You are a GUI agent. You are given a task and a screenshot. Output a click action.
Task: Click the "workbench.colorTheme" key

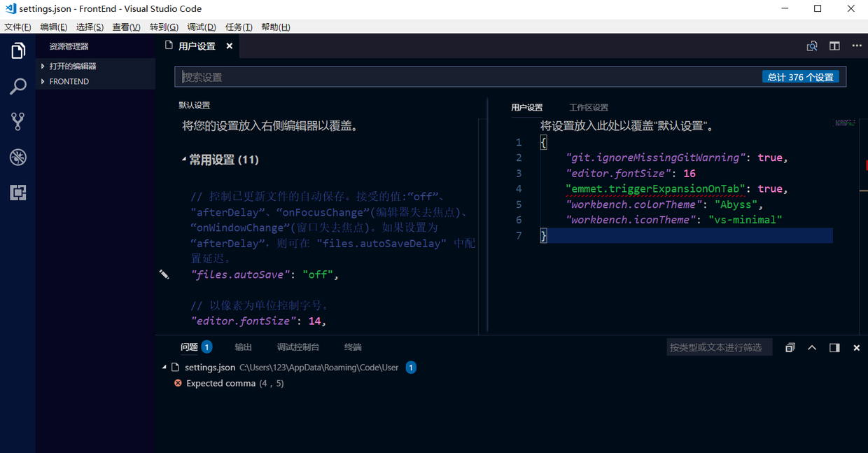point(633,204)
